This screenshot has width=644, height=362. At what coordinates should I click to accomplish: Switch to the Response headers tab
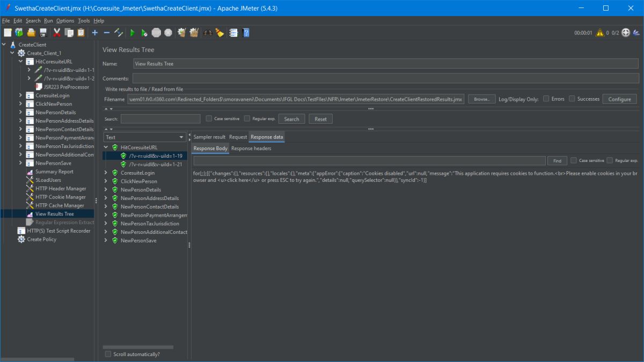click(x=251, y=149)
